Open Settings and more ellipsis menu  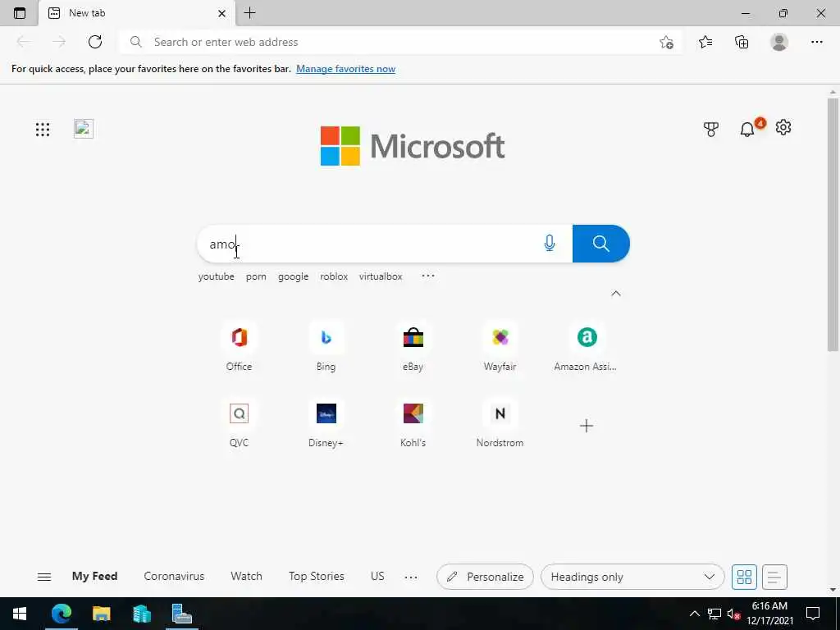(816, 42)
